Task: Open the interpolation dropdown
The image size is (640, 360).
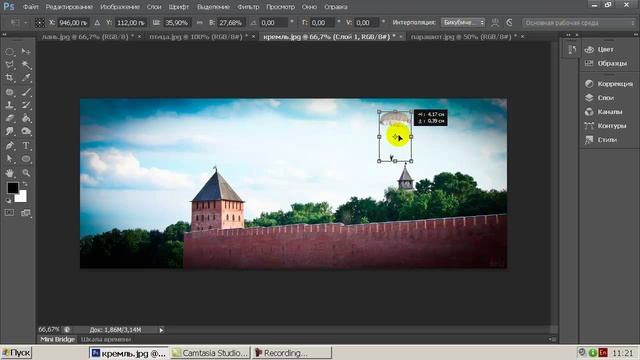Action: pyautogui.click(x=463, y=22)
